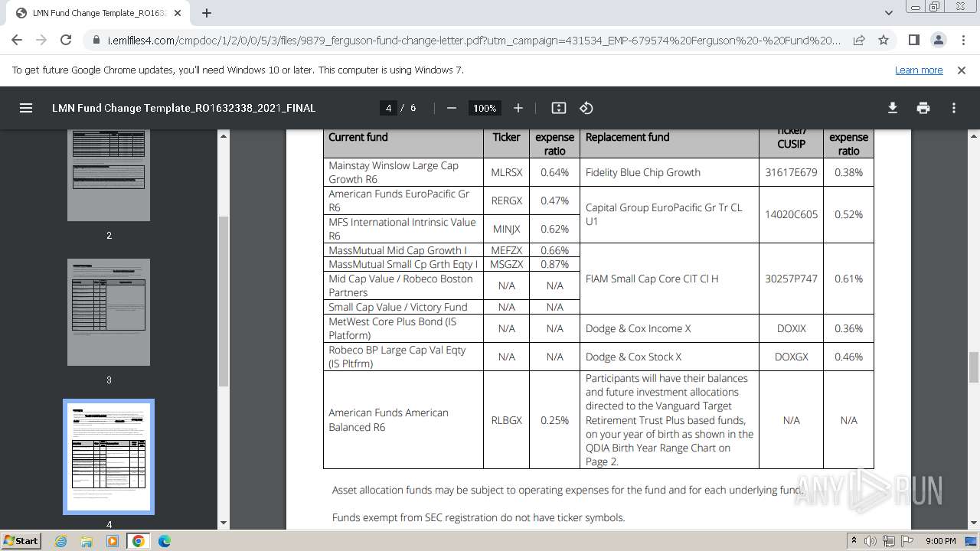
Task: Open the tab search dropdown arrow
Action: [889, 13]
